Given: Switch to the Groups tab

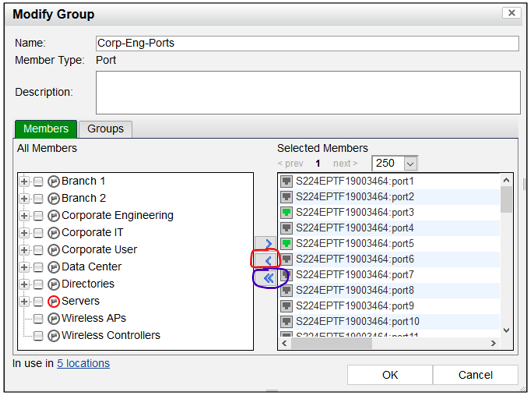Looking at the screenshot, I should click(x=105, y=129).
